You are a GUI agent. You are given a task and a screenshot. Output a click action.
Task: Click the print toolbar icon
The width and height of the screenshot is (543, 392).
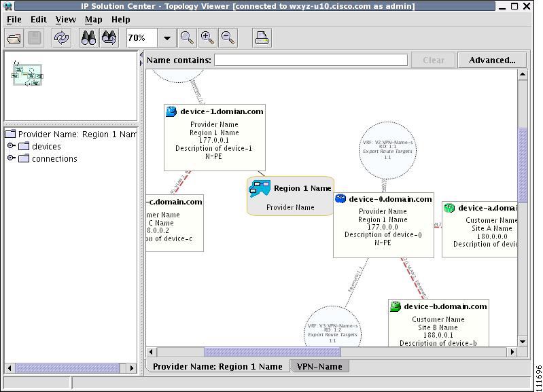(262, 38)
